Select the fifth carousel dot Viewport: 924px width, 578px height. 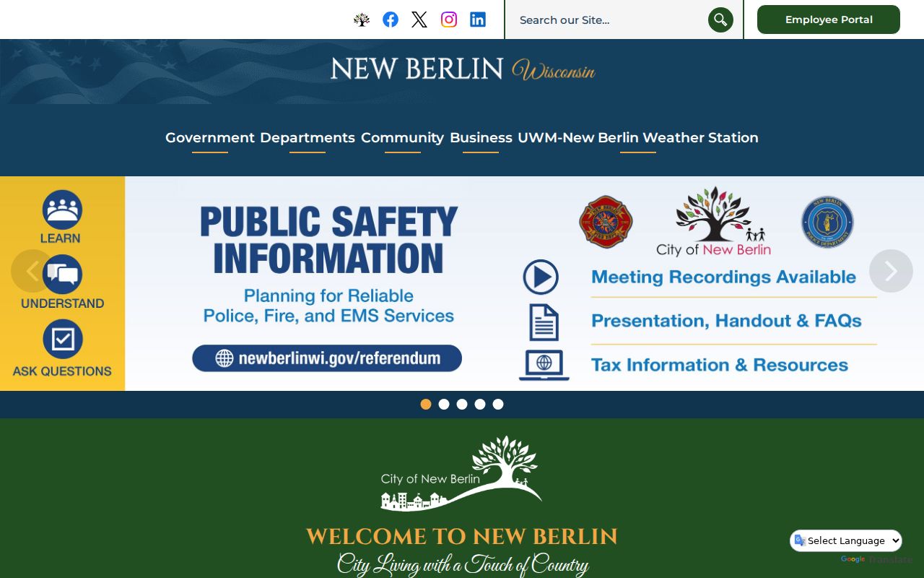pos(498,405)
